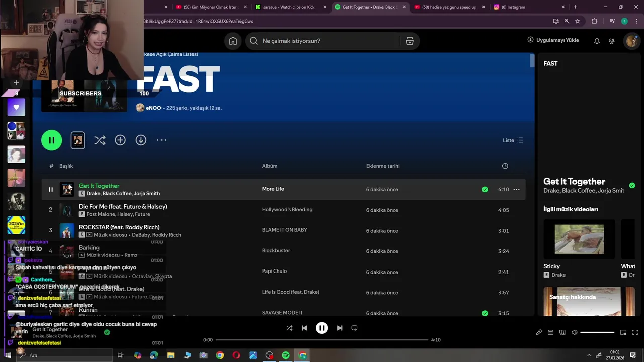Image resolution: width=644 pixels, height=362 pixels.
Task: Open Opera from the Windows taskbar
Action: [236, 355]
